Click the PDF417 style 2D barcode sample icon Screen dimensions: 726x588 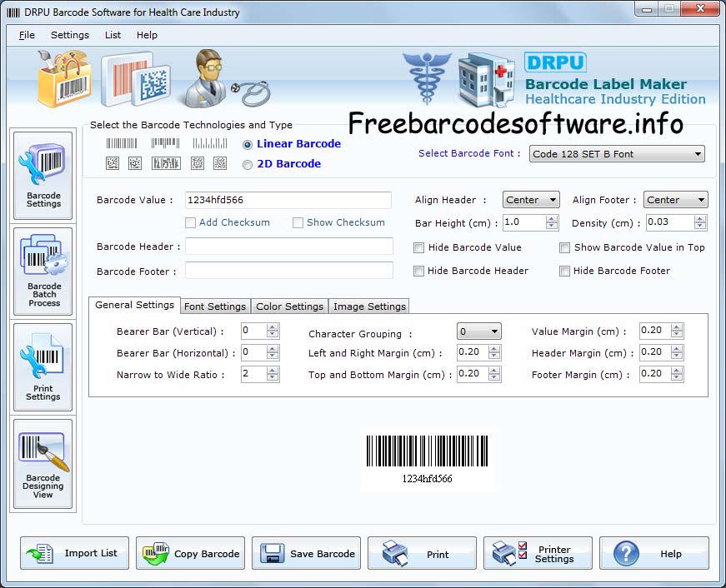click(166, 163)
